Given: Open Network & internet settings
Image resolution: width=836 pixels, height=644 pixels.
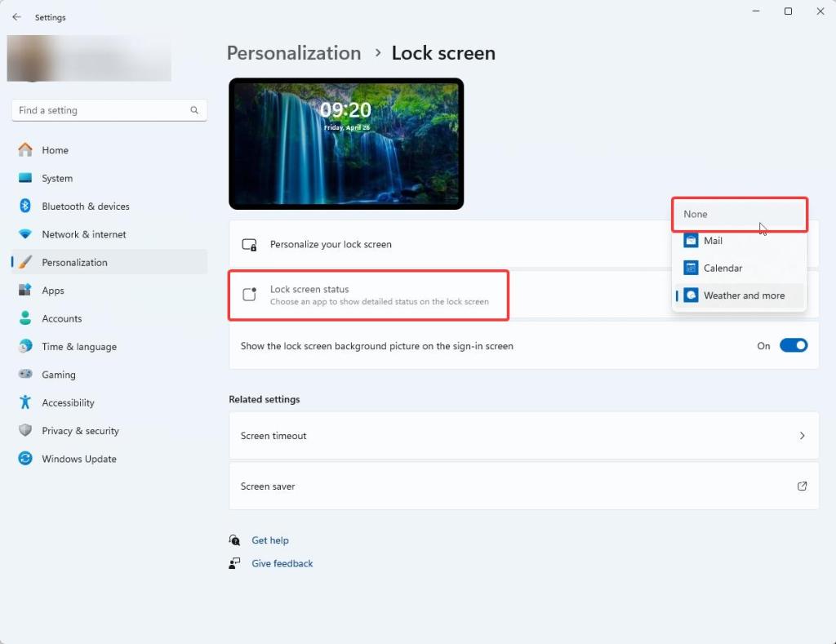Looking at the screenshot, I should [x=109, y=234].
